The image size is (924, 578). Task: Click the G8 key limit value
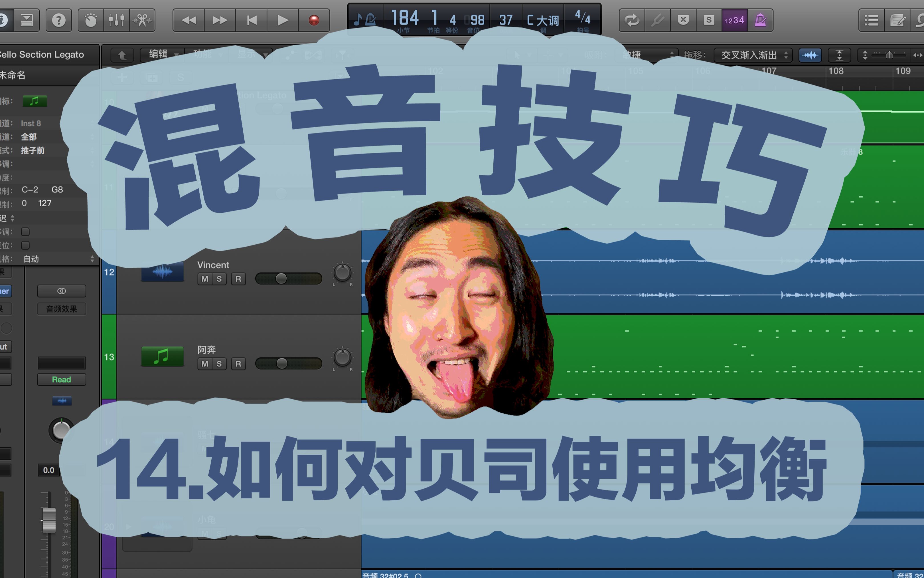pos(57,190)
